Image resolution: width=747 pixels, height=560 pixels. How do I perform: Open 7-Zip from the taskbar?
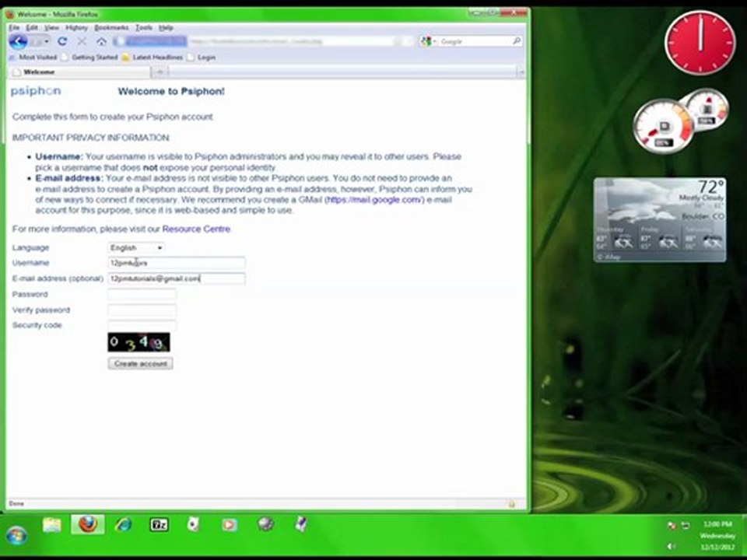[x=159, y=525]
